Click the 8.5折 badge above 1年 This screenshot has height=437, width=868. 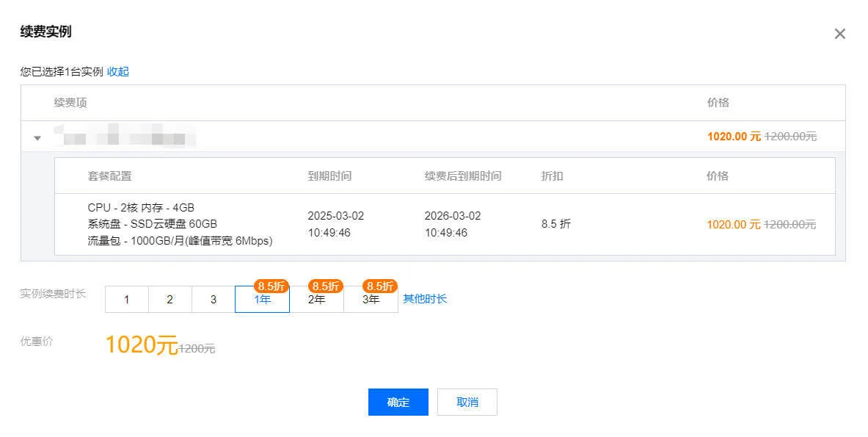tap(271, 286)
